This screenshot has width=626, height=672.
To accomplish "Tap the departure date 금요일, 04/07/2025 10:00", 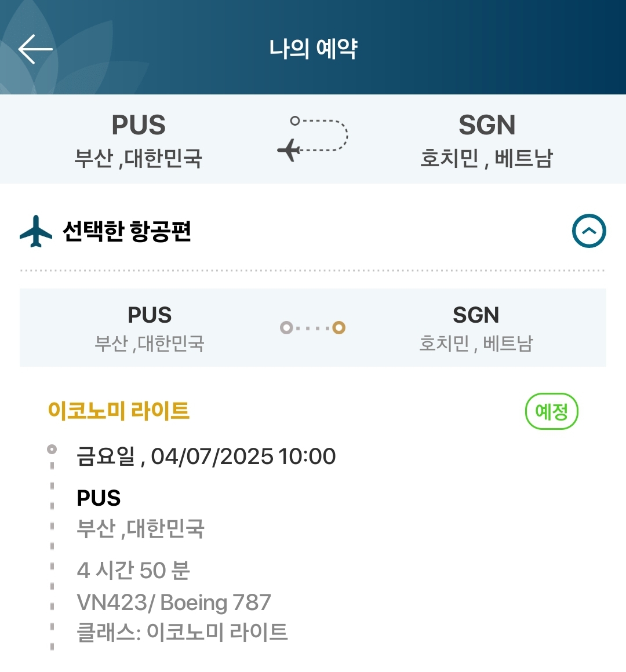I will tap(206, 456).
